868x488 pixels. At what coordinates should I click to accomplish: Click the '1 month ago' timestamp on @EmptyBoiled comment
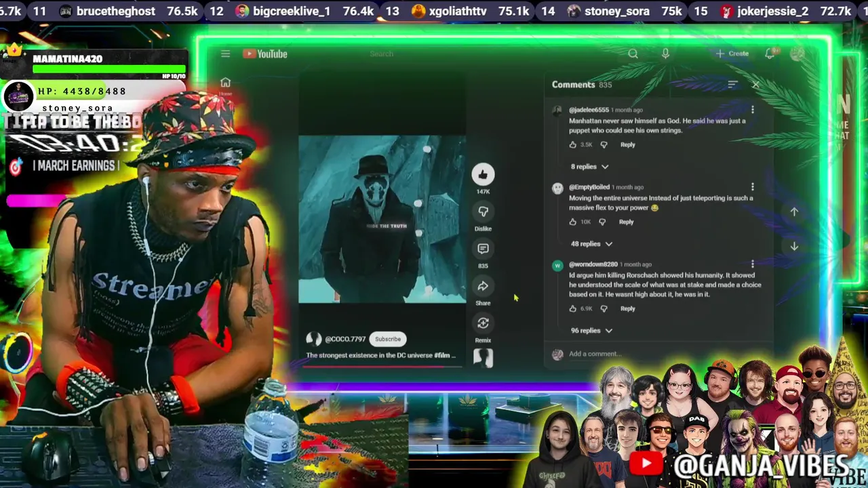pos(627,187)
